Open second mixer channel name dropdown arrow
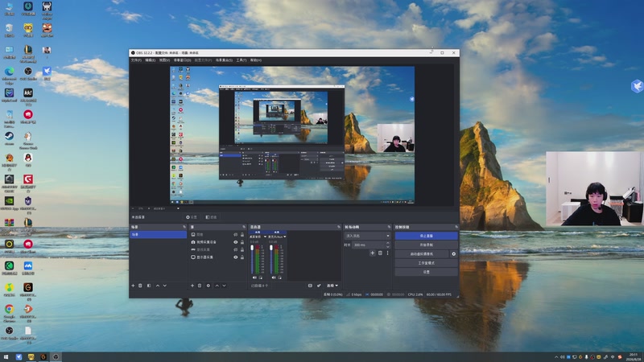 (x=285, y=237)
